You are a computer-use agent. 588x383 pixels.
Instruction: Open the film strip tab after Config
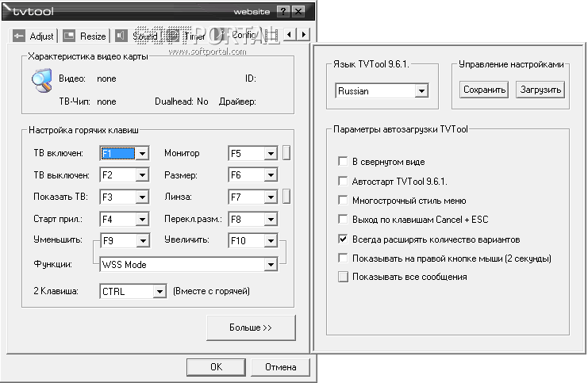273,35
